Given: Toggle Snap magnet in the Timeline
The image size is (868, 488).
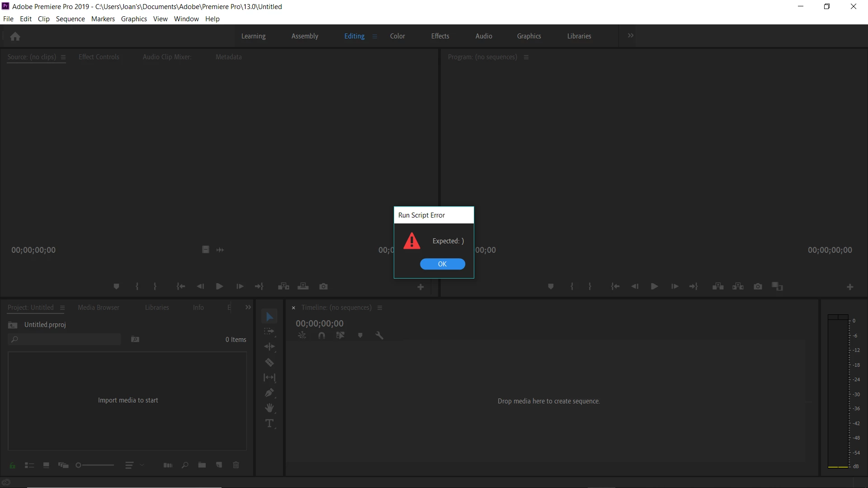Looking at the screenshot, I should tap(321, 336).
